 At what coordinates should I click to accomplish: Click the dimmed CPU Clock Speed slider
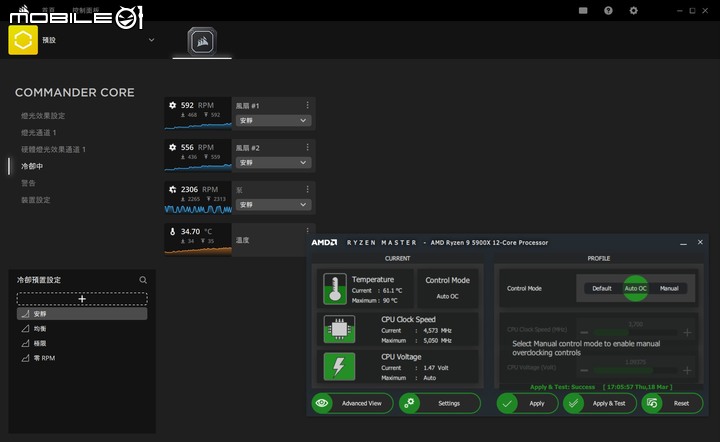point(636,332)
